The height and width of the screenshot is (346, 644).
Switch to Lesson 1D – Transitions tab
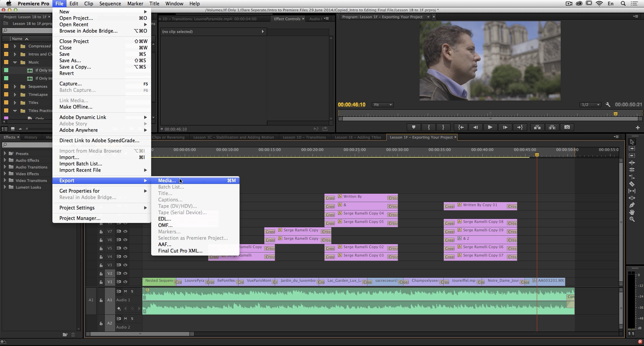click(x=304, y=137)
